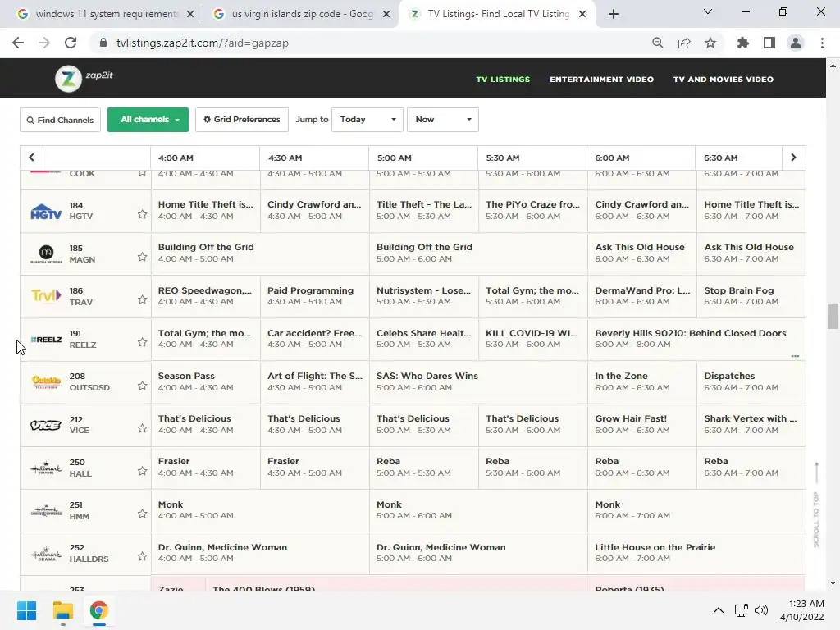Show earlier times with left arrow

pyautogui.click(x=32, y=157)
